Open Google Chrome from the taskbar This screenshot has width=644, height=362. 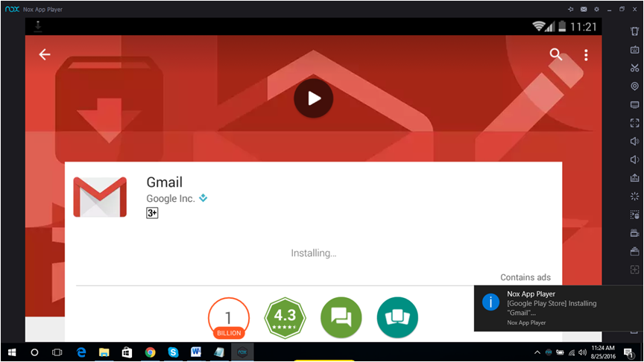pyautogui.click(x=150, y=352)
